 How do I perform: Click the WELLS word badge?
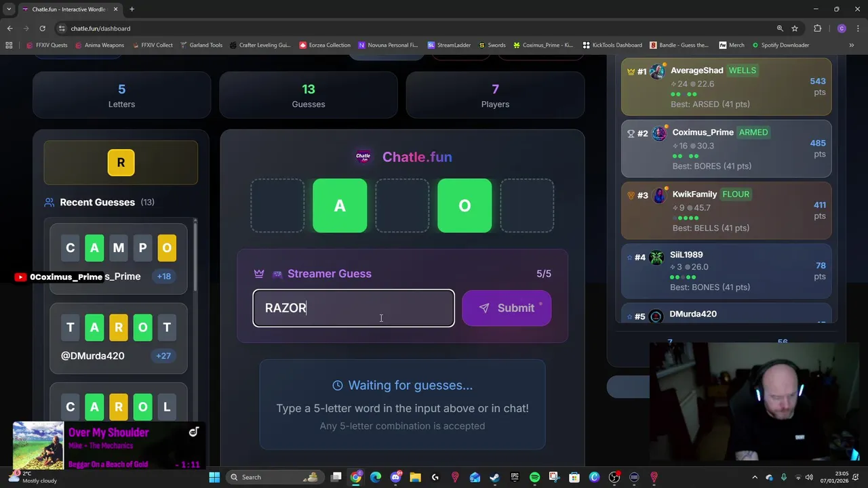(743, 70)
